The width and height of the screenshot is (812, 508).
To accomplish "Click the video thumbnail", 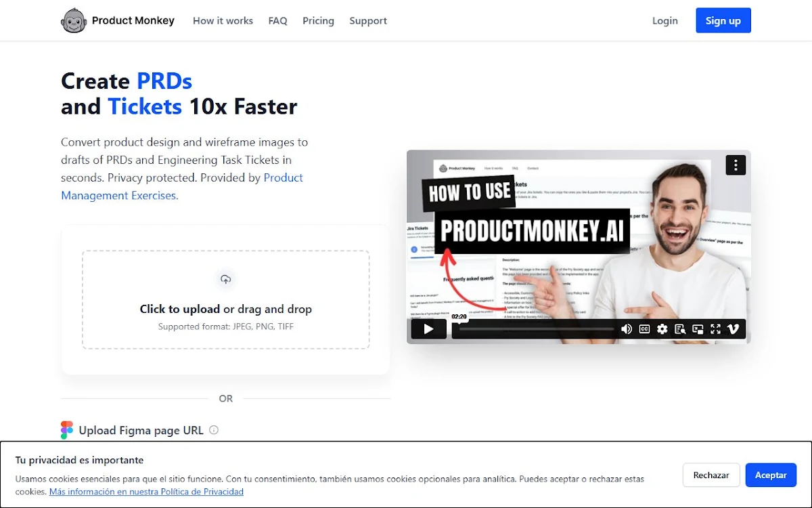I will pos(579,247).
